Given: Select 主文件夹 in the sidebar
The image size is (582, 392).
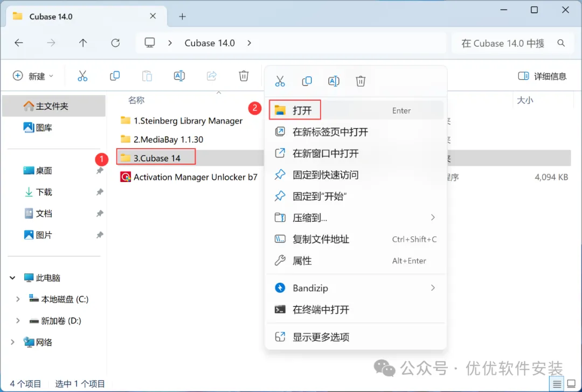Looking at the screenshot, I should pos(54,106).
